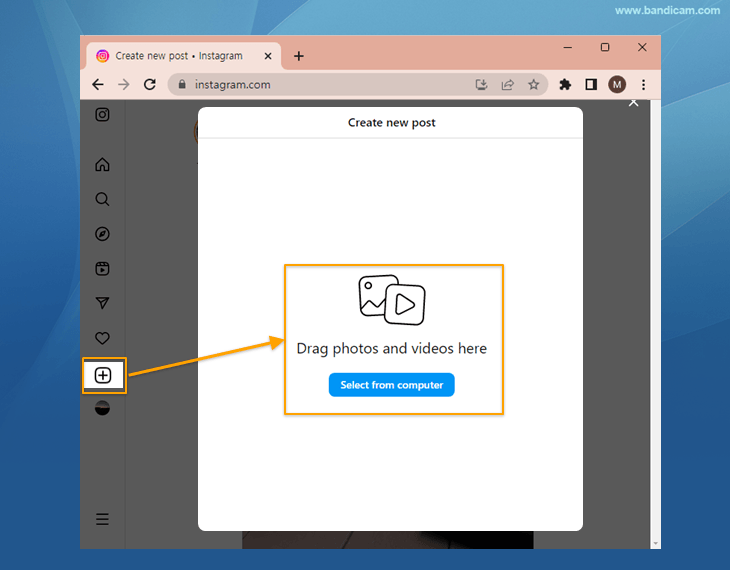Viewport: 730px width, 570px height.
Task: Open the profile avatar in sidebar
Action: click(102, 408)
